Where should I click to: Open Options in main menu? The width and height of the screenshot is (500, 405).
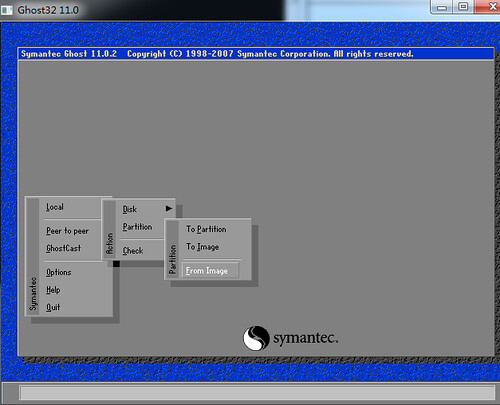(59, 272)
